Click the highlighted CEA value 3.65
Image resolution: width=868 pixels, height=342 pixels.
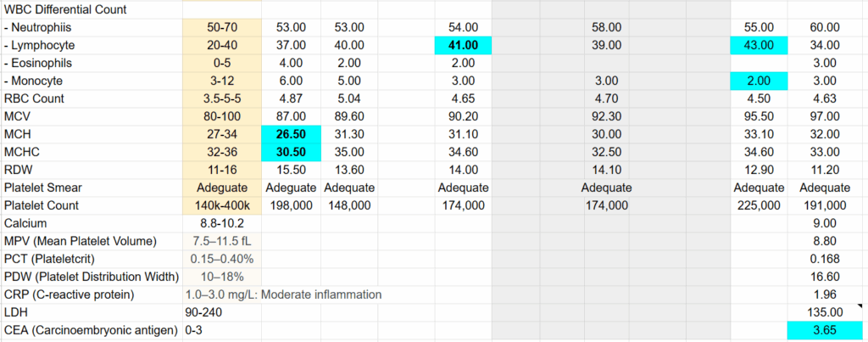point(825,329)
